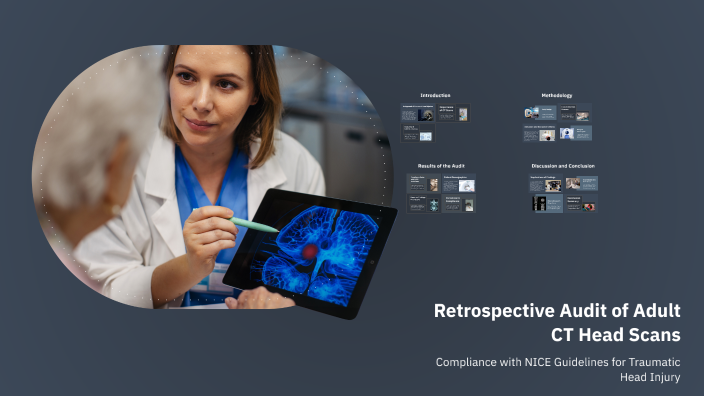This screenshot has width=704, height=396.
Task: Open the Methodology topic heading
Action: pyautogui.click(x=557, y=95)
